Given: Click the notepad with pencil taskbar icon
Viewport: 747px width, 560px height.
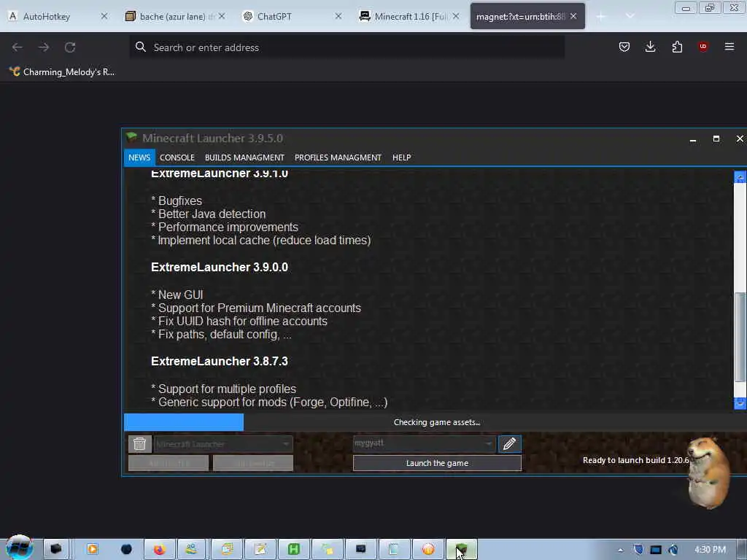Looking at the screenshot, I should pyautogui.click(x=260, y=550).
